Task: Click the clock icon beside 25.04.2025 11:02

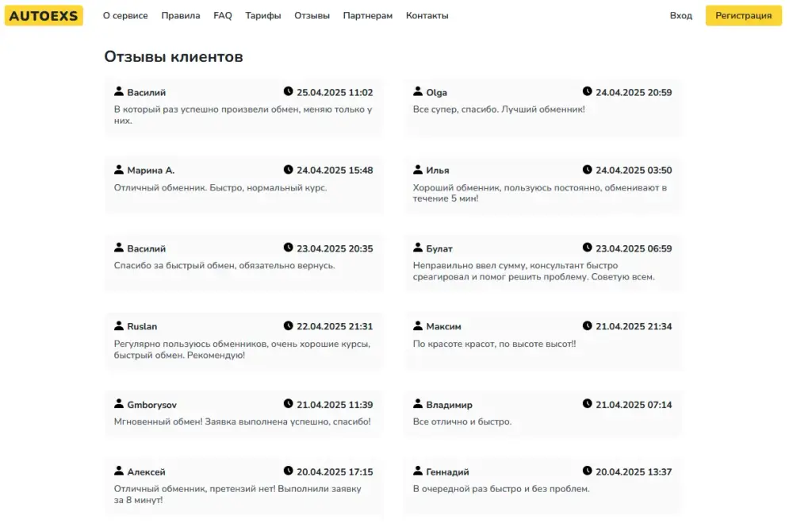Action: pos(289,91)
